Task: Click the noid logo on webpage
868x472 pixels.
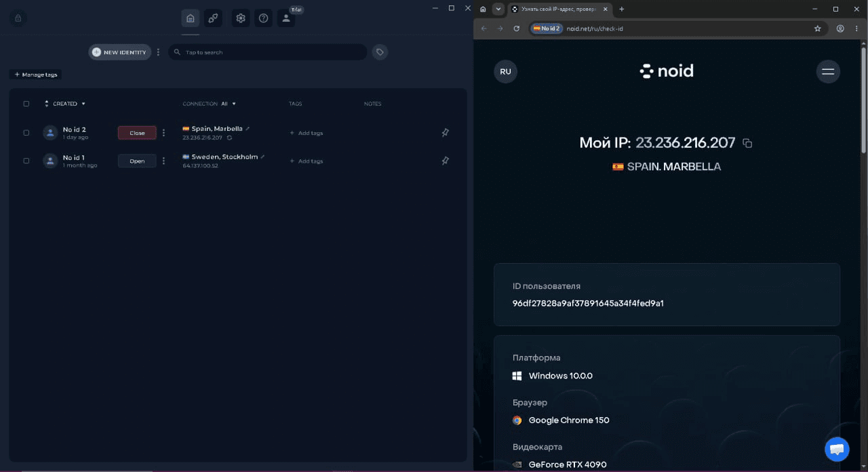Action: pos(667,71)
